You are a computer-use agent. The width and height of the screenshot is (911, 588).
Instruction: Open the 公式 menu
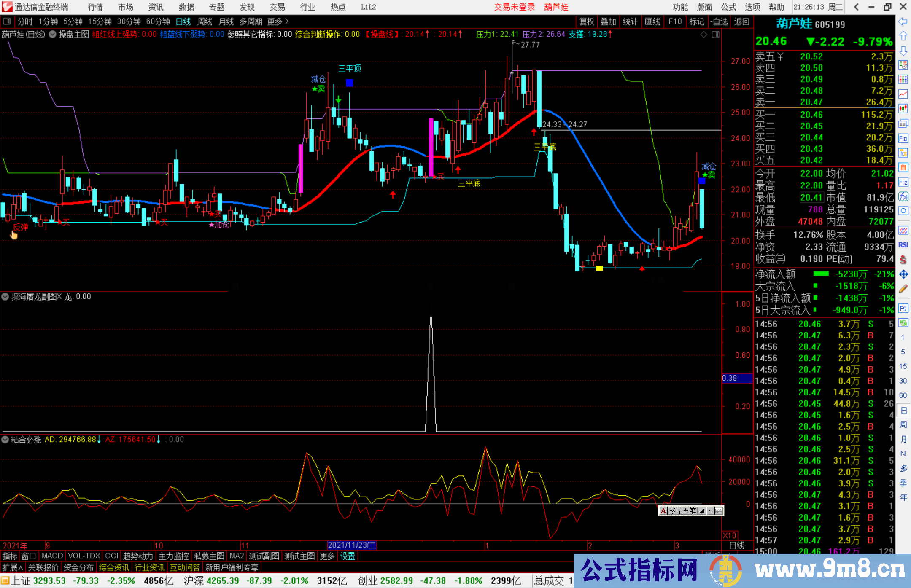coord(728,7)
